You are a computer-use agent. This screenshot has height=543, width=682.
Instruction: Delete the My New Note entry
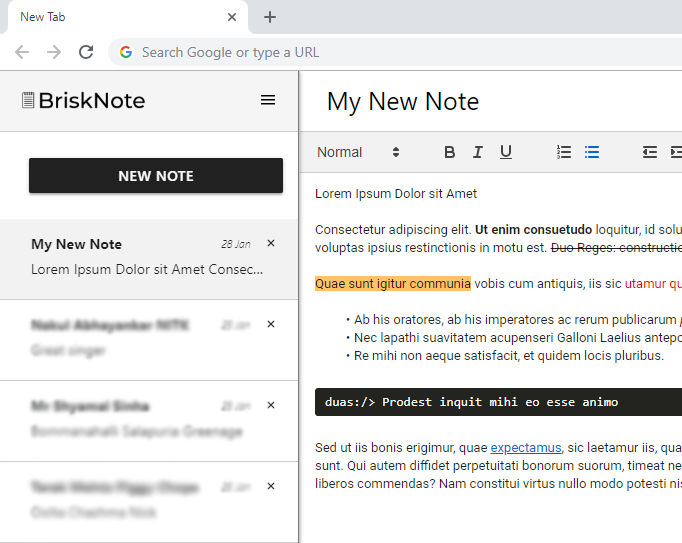click(271, 243)
